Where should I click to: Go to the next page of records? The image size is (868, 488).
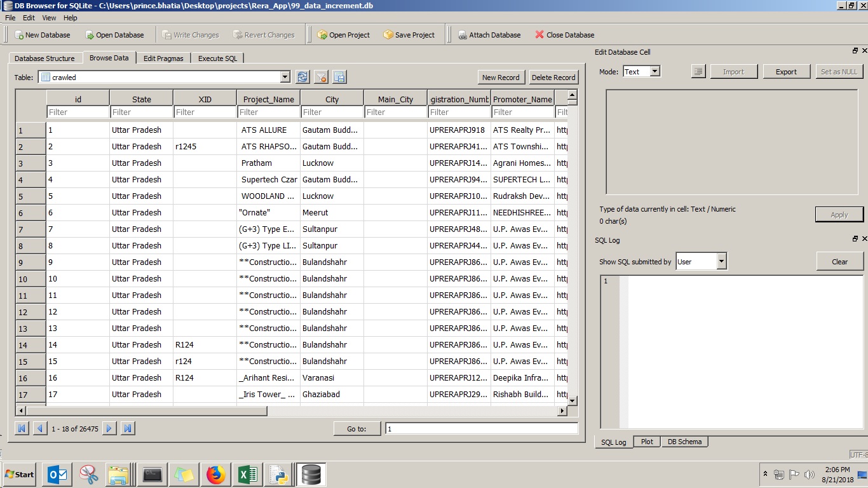point(109,428)
